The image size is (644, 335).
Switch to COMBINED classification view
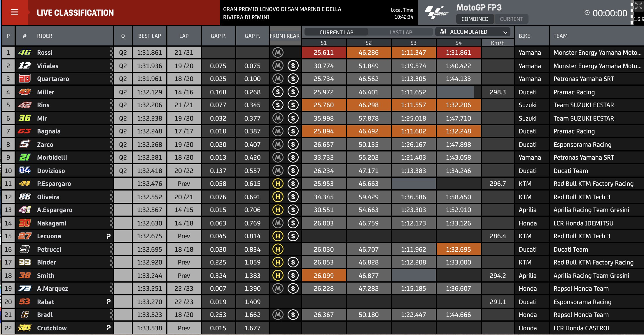point(475,19)
